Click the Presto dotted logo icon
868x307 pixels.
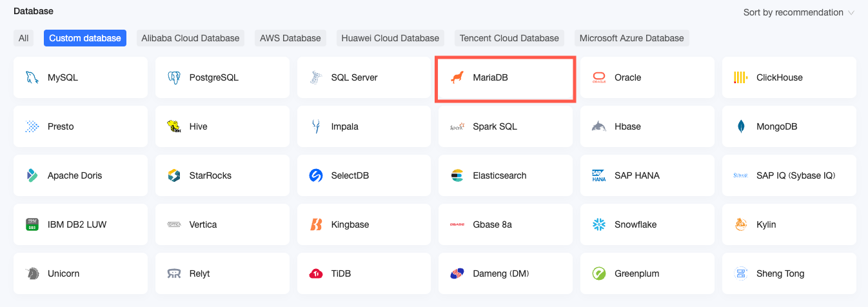click(32, 126)
